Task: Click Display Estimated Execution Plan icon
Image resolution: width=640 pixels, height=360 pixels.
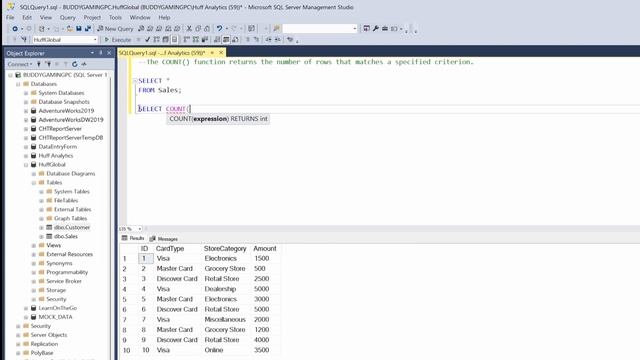Action: pos(156,40)
